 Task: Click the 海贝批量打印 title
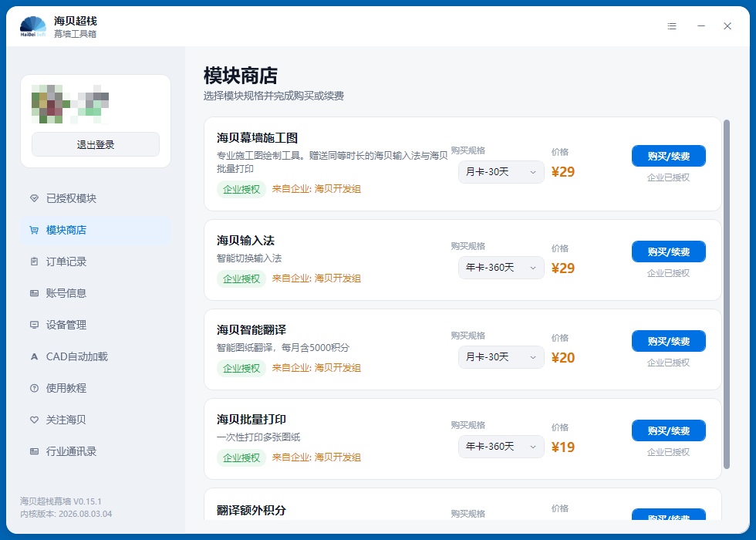[x=251, y=419]
